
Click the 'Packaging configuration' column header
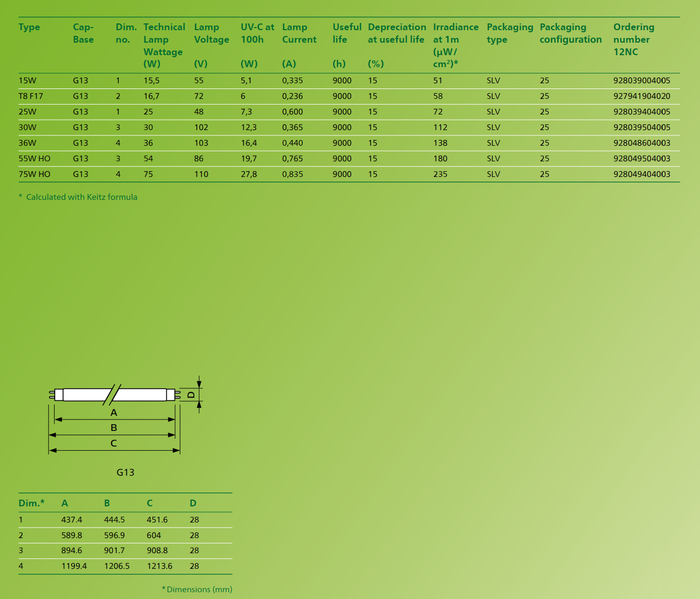point(570,33)
